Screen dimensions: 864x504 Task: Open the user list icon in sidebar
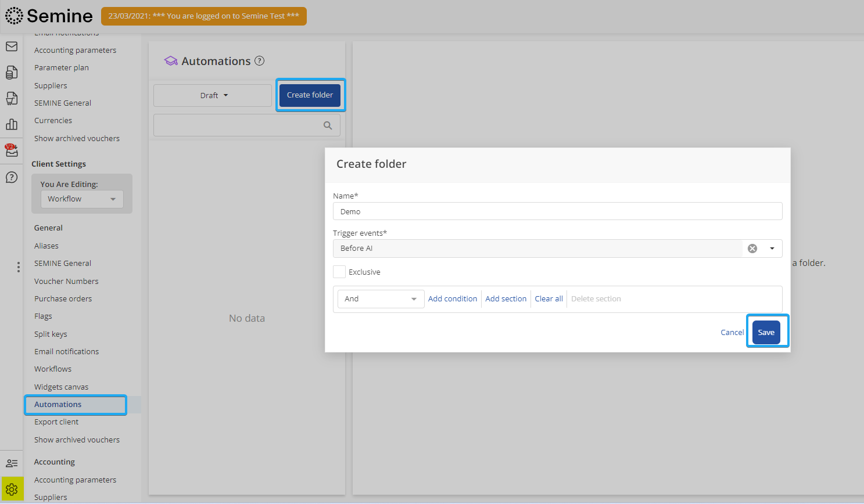[12, 463]
